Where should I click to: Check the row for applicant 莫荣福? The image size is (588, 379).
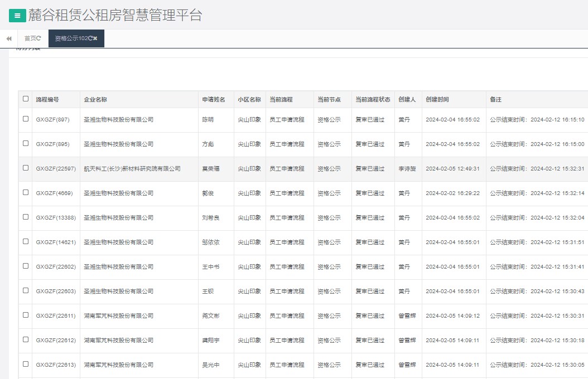25,168
